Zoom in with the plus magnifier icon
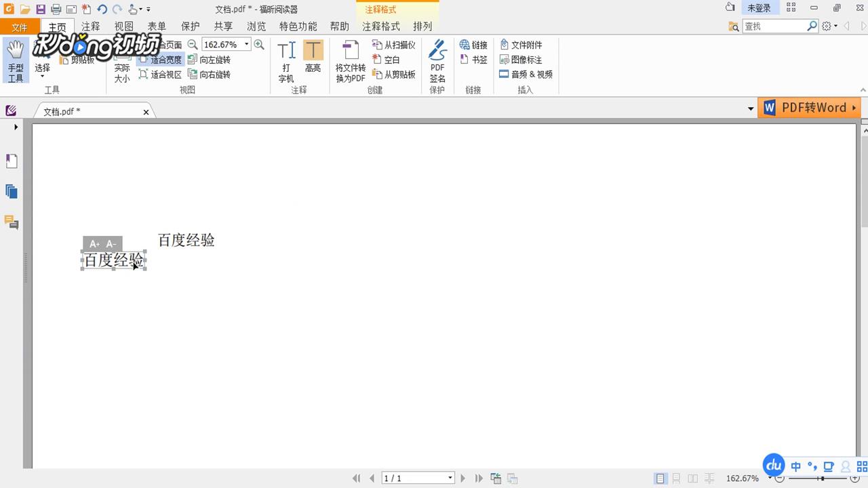This screenshot has width=868, height=488. 259,44
